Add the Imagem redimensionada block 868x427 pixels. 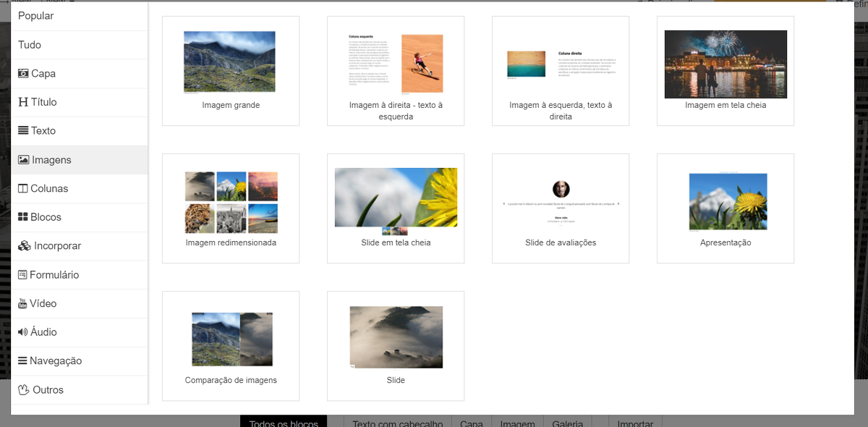coord(231,208)
